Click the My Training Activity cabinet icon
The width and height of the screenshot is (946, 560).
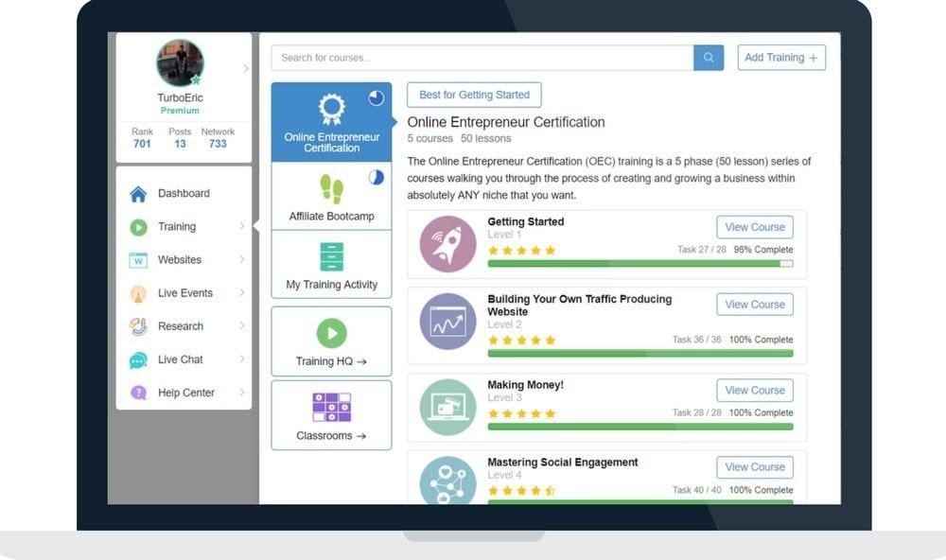[x=331, y=257]
